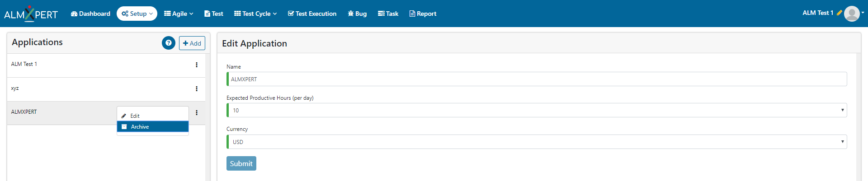Open the Test Execution page
The width and height of the screenshot is (868, 181).
click(x=312, y=14)
